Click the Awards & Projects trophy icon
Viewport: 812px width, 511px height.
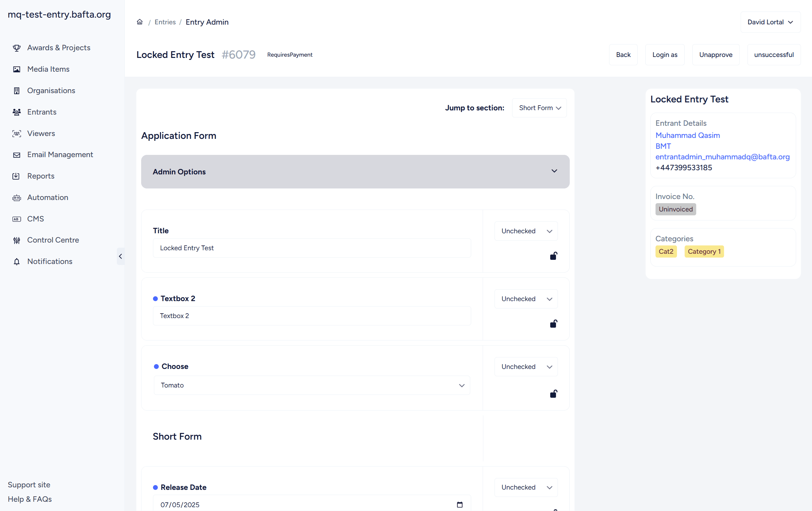(x=17, y=48)
